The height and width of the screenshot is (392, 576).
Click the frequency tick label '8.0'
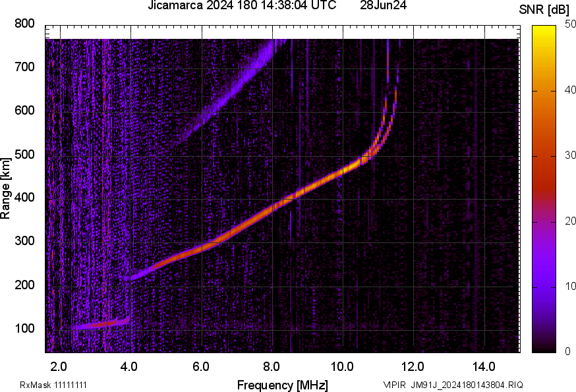click(x=271, y=366)
